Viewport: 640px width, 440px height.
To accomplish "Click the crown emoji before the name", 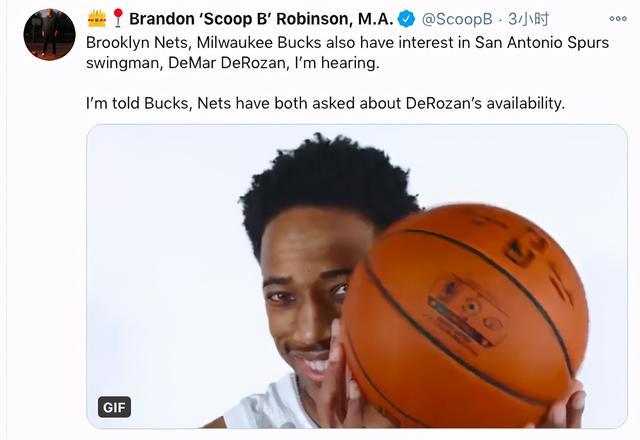I will click(x=97, y=18).
